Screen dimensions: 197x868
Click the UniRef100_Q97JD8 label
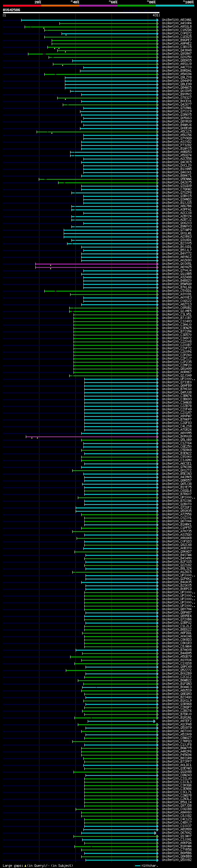[177, 806]
